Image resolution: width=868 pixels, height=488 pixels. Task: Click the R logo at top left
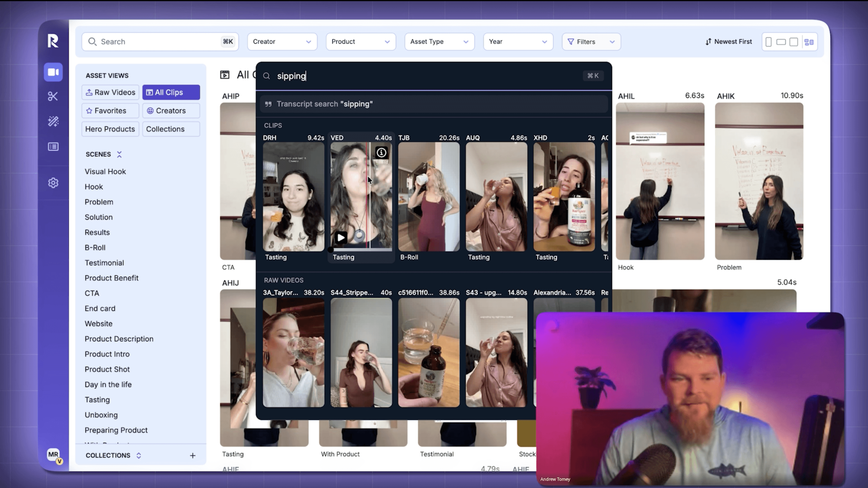point(53,41)
